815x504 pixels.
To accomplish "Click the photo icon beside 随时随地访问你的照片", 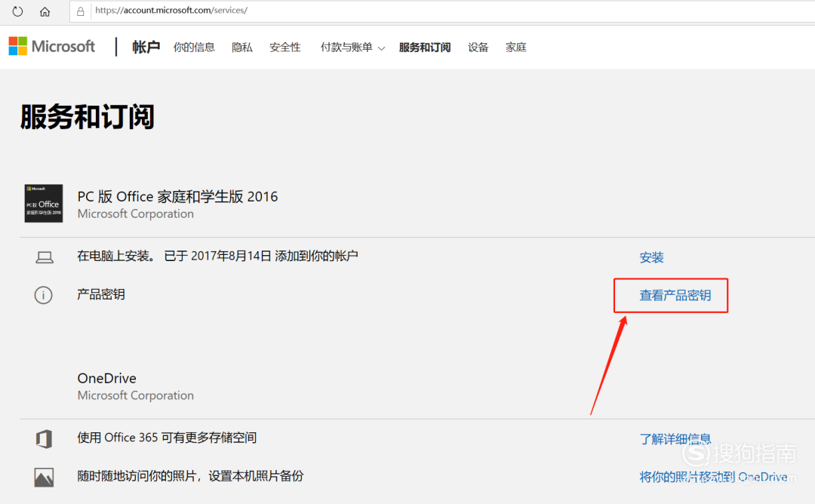I will pos(45,477).
